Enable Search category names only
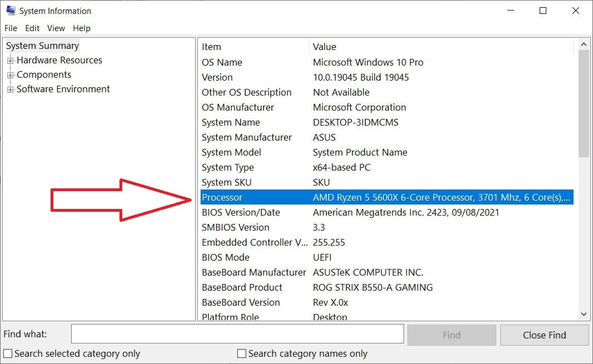 click(241, 353)
